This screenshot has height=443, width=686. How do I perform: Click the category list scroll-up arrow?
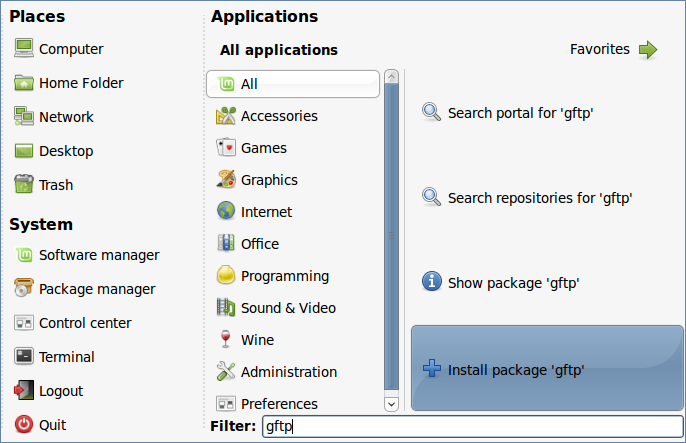(x=391, y=77)
